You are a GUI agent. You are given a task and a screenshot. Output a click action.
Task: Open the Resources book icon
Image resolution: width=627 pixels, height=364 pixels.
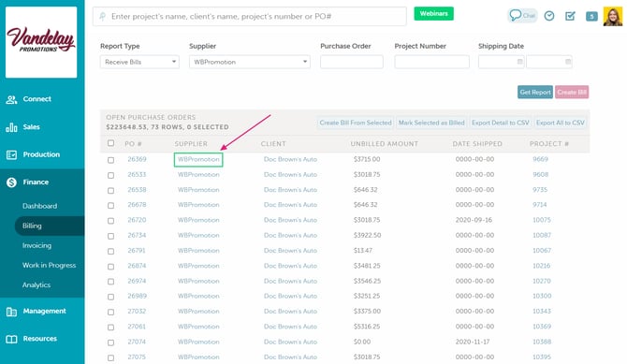(11, 339)
